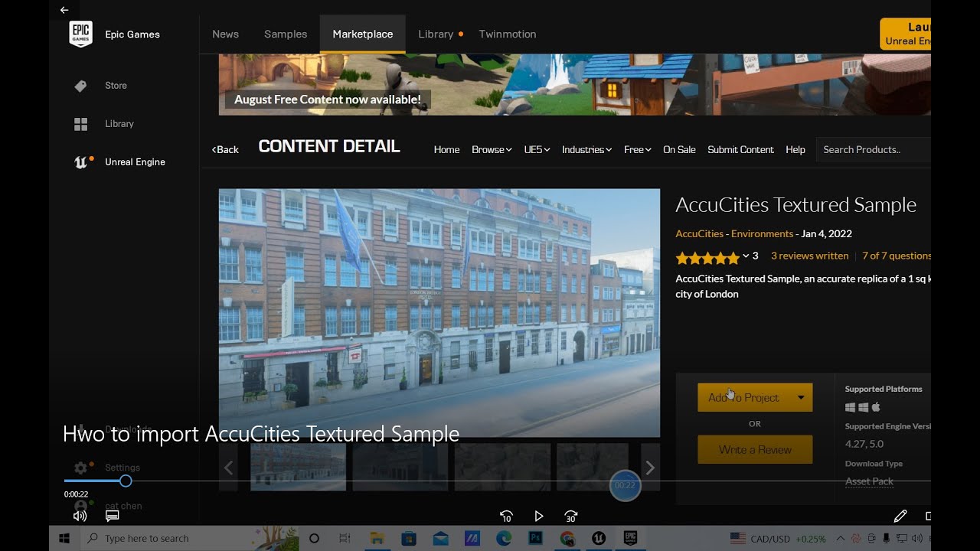Switch to the Marketplace tab
980x551 pixels.
click(x=363, y=34)
